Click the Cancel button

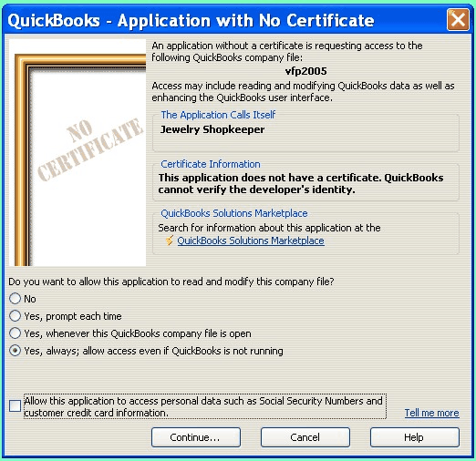click(x=305, y=437)
